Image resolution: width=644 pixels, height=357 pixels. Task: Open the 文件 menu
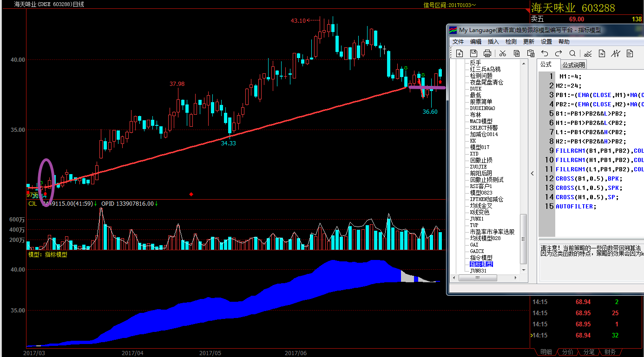458,42
